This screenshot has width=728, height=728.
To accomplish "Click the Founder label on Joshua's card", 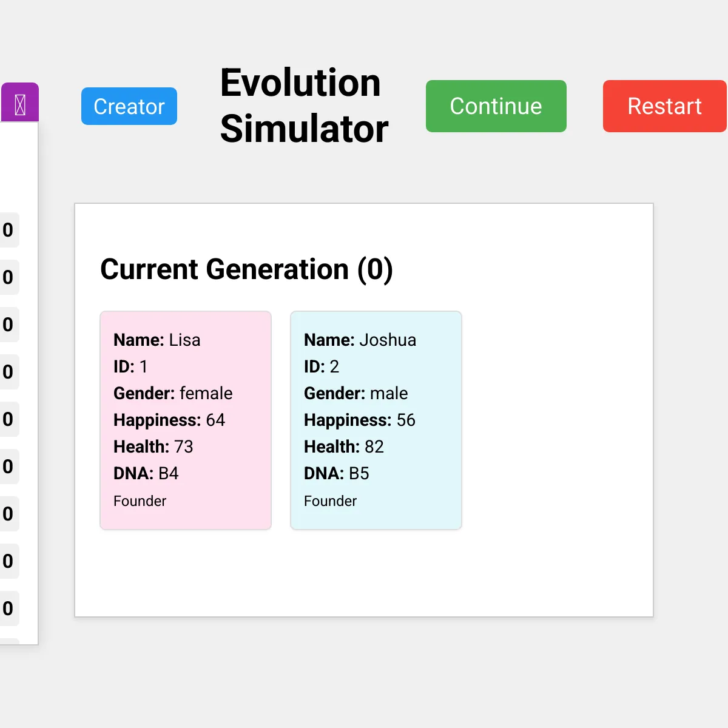I will tap(330, 501).
